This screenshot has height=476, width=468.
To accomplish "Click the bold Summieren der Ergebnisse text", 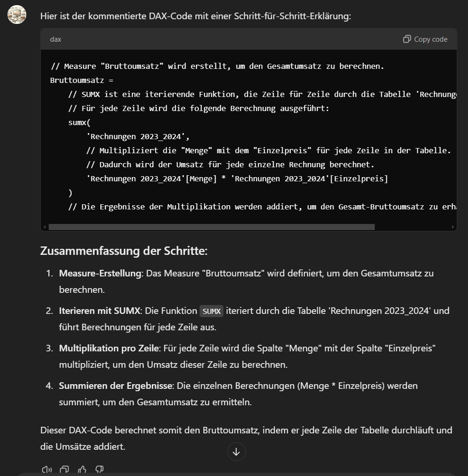I will (116, 386).
